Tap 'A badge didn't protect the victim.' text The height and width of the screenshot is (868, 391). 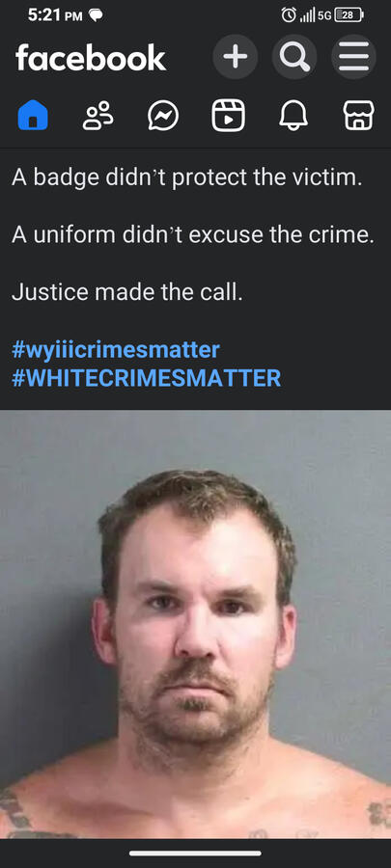pyautogui.click(x=186, y=177)
